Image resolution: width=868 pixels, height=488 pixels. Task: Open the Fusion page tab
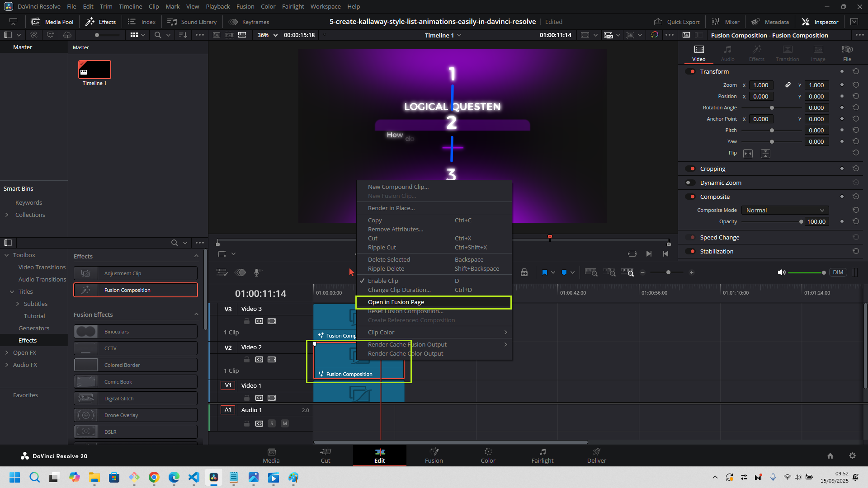tap(434, 455)
